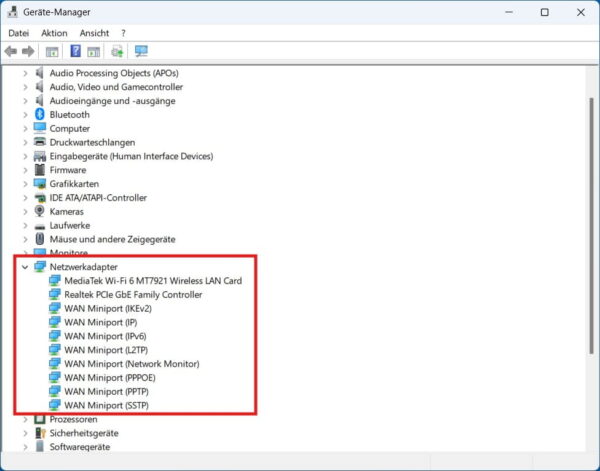The image size is (600, 471).
Task: Scan for hardware changes monitor icon
Action: [141, 51]
